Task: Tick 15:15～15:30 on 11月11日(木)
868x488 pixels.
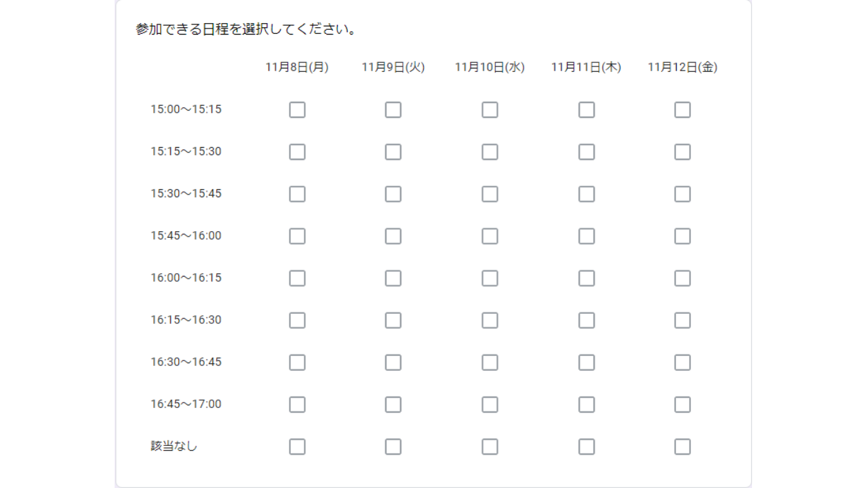Action: [x=587, y=152]
